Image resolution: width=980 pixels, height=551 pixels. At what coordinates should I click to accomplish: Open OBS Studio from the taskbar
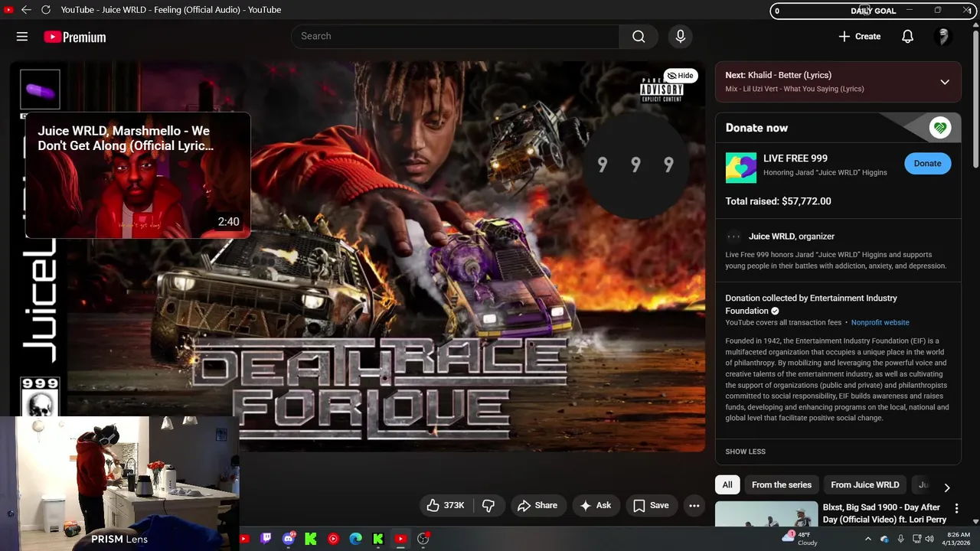[423, 539]
